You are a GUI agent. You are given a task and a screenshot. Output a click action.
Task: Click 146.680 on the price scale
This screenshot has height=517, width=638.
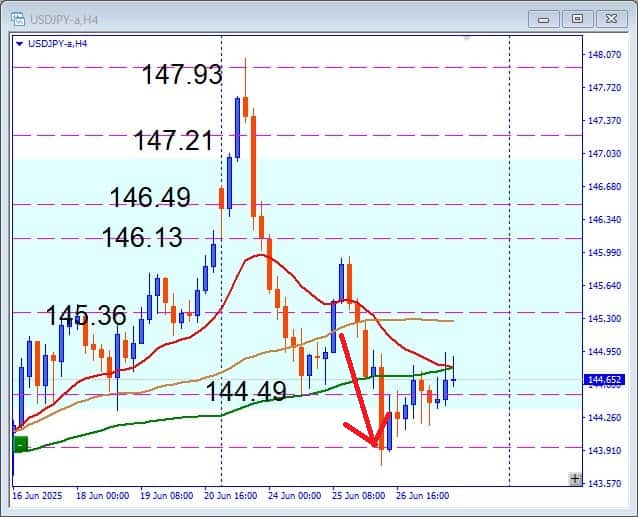coord(605,187)
